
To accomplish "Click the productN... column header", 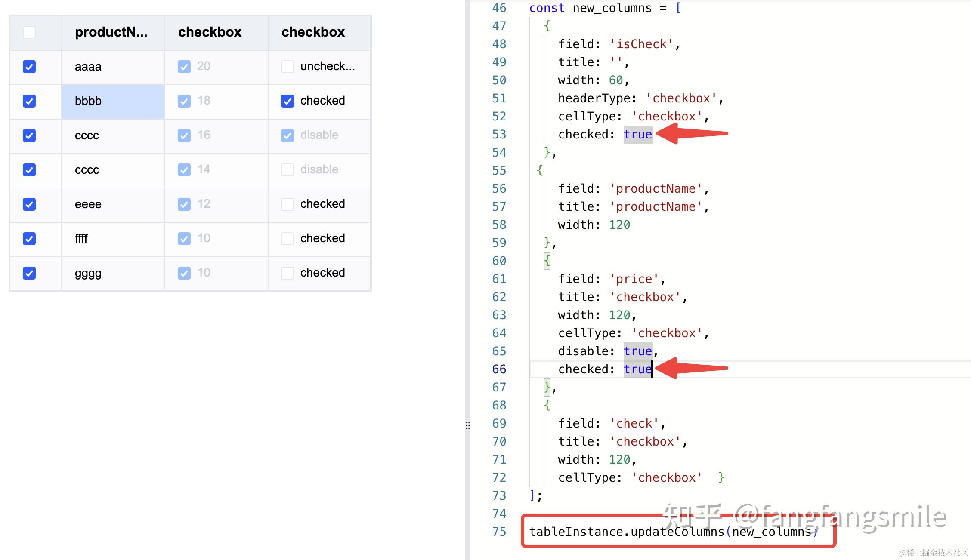I will 111,32.
